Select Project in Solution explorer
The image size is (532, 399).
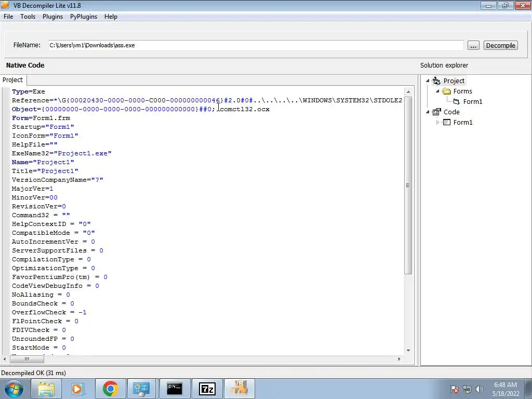point(454,81)
